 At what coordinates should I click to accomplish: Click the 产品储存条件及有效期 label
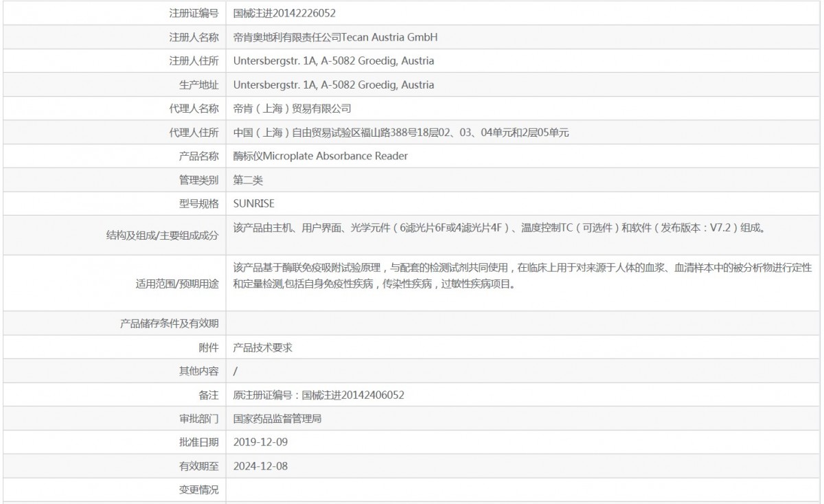(169, 323)
